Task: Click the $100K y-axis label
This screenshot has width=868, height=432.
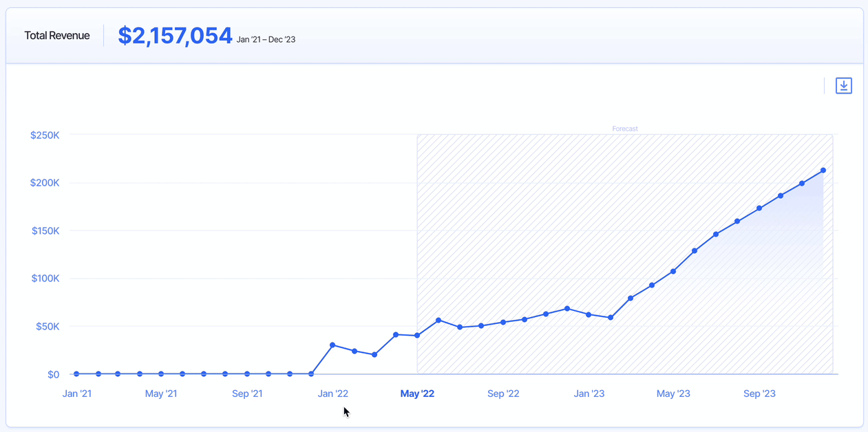Action: [45, 279]
